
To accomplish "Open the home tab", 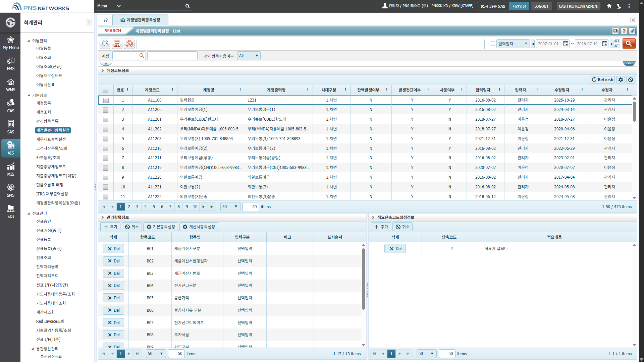I will click(x=106, y=20).
